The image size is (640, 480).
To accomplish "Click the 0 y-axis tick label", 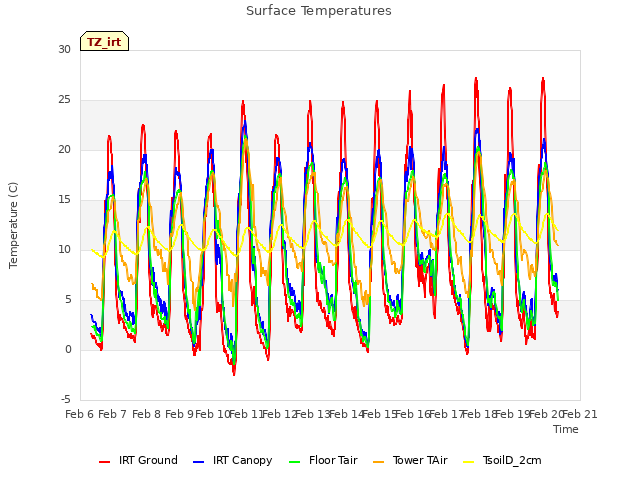I will click(68, 349).
